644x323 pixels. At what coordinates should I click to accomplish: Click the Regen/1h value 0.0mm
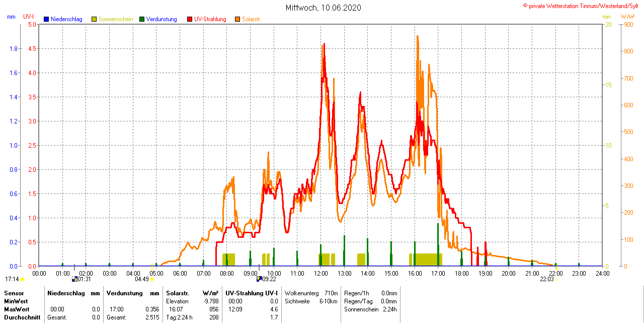pos(389,293)
